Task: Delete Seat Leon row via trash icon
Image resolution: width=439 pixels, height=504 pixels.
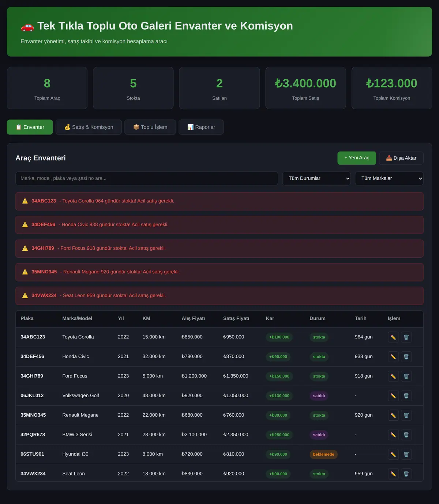Action: point(406,474)
